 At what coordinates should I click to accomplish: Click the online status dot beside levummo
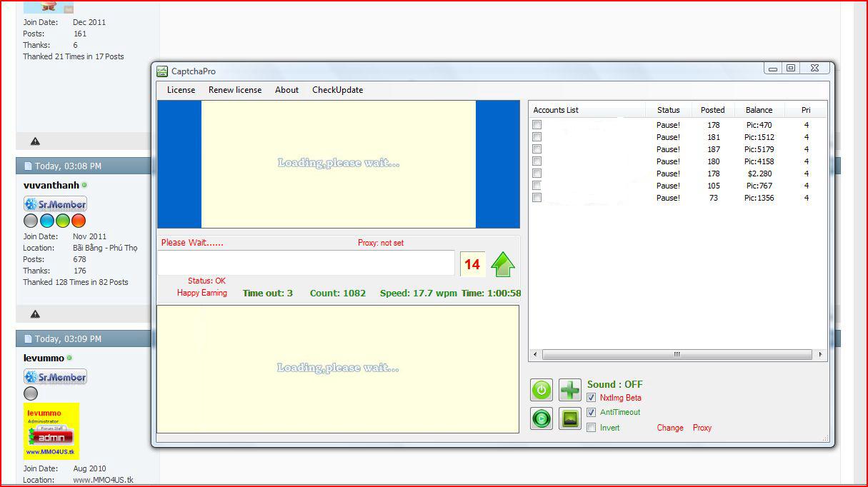(x=69, y=358)
